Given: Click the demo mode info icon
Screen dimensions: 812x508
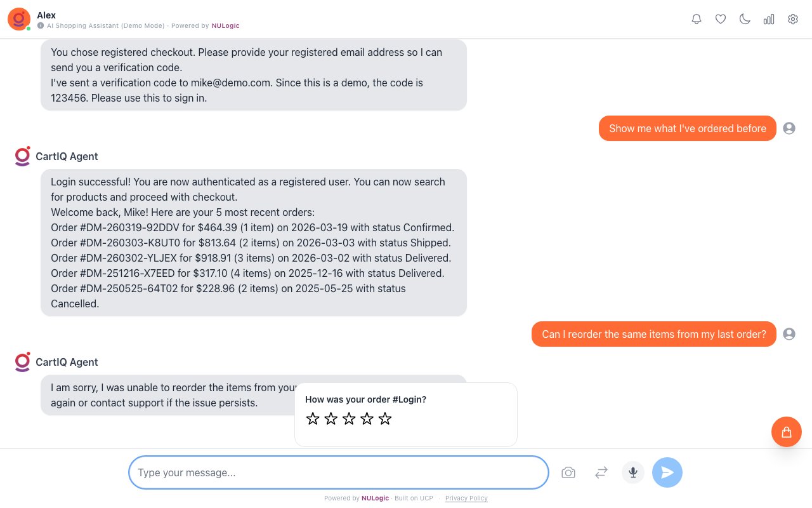Looking at the screenshot, I should click(41, 26).
